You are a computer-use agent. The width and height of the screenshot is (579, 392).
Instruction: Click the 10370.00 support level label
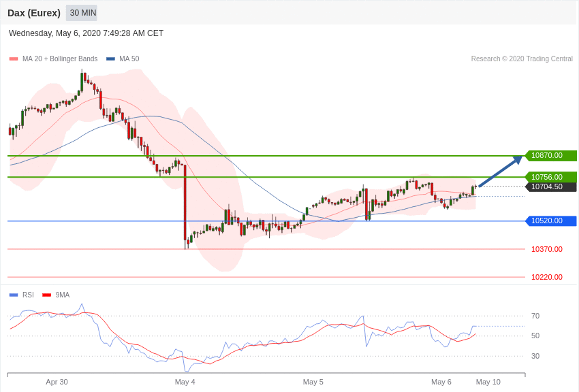coord(547,249)
